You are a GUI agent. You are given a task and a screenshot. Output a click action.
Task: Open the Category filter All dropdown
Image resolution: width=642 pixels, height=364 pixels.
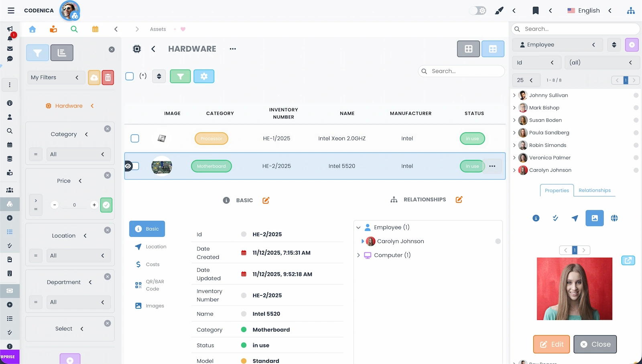(x=79, y=154)
